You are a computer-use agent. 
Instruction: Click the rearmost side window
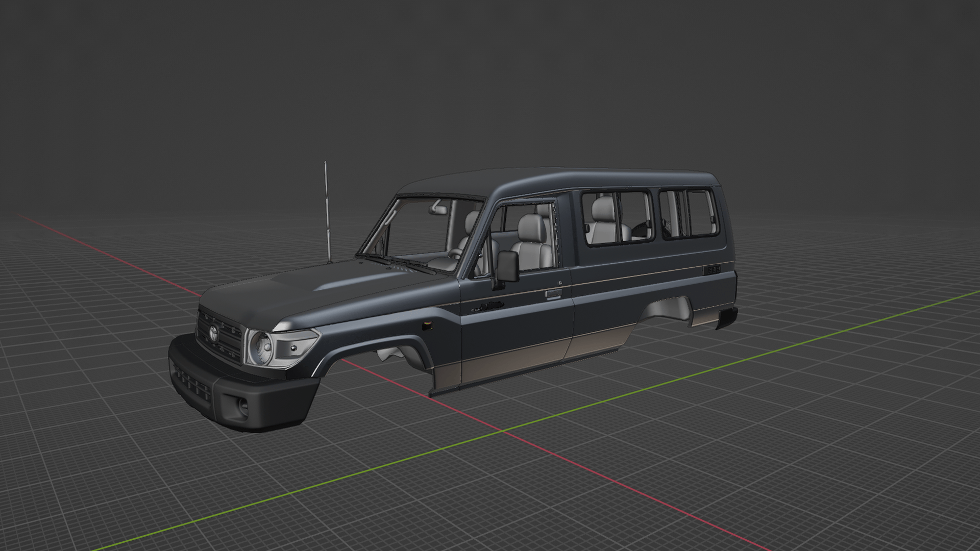689,213
